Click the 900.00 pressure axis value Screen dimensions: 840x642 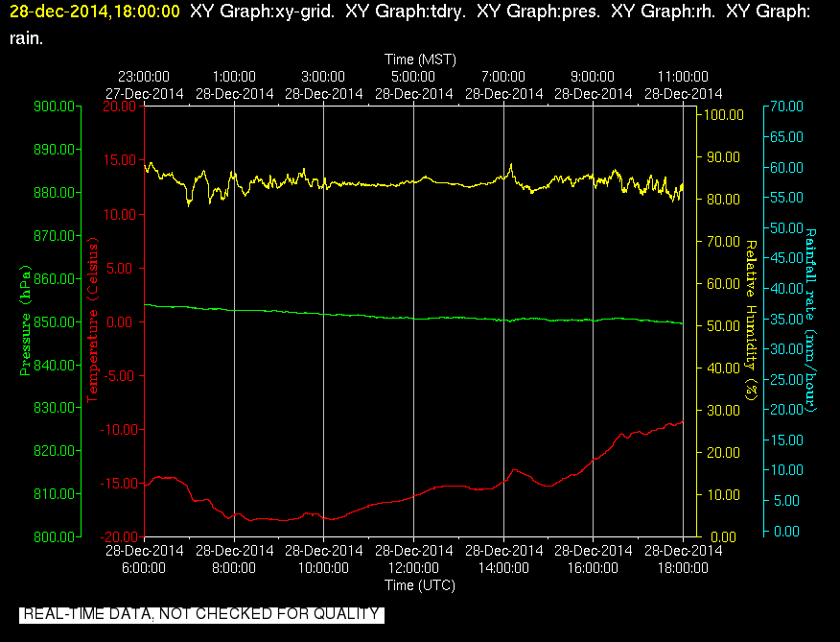click(54, 107)
